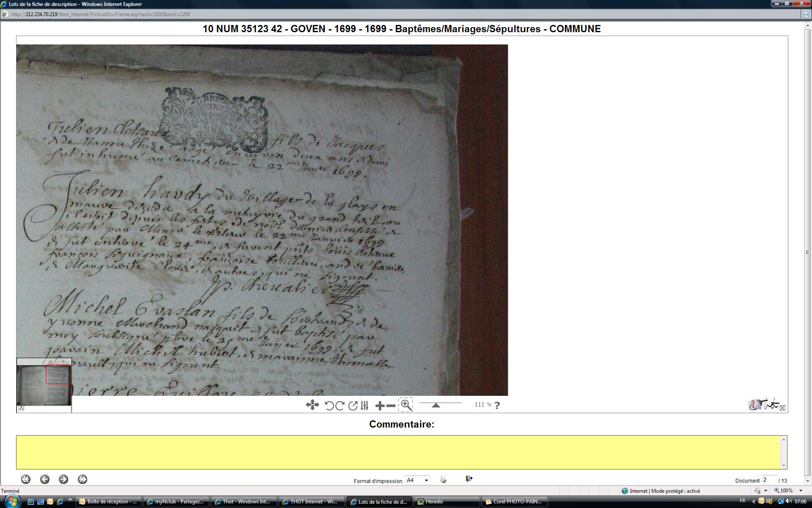Screen dimensions: 812x508
Task: Open the Format d'impression A4 dropdown
Action: pyautogui.click(x=426, y=480)
